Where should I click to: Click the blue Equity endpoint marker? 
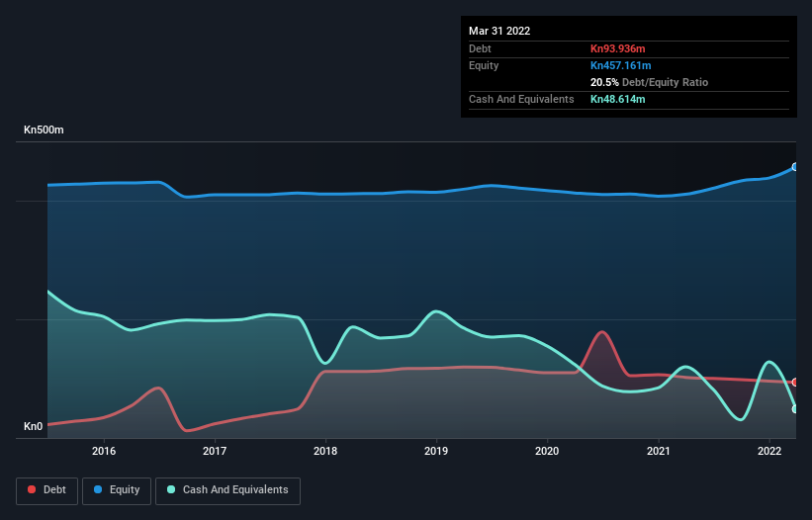click(796, 167)
